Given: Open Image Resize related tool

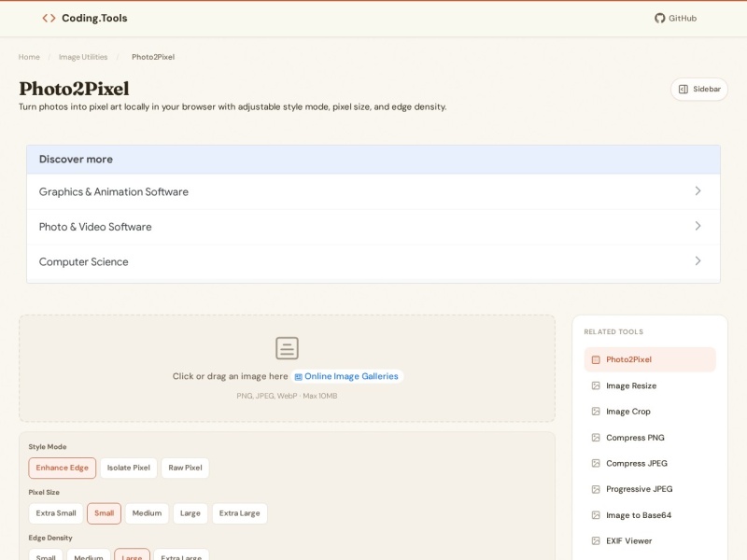Looking at the screenshot, I should 650,385.
